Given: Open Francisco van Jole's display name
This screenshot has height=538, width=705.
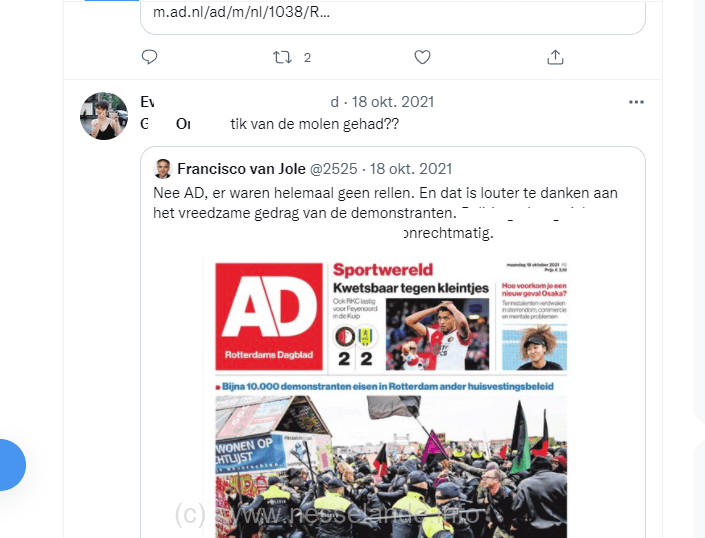Looking at the screenshot, I should tap(241, 169).
